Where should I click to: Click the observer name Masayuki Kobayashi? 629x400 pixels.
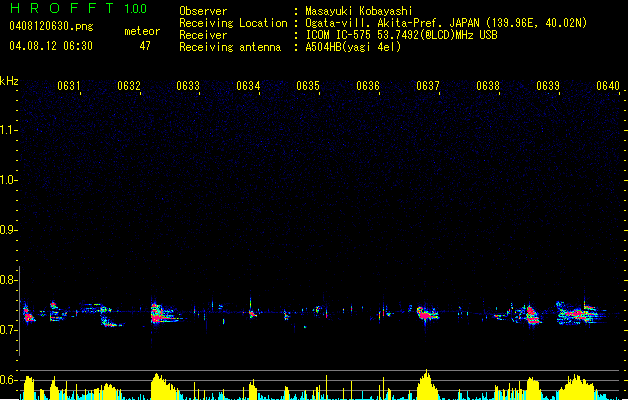coord(359,11)
